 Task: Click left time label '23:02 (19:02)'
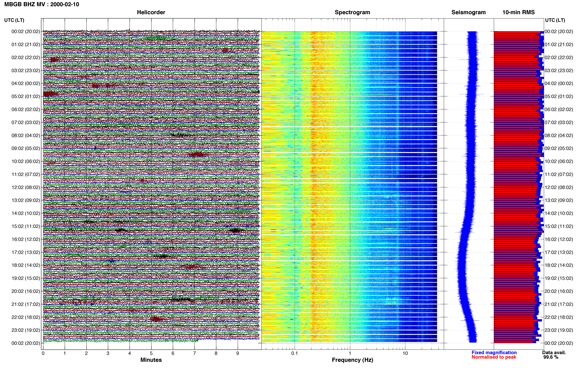coord(26,330)
